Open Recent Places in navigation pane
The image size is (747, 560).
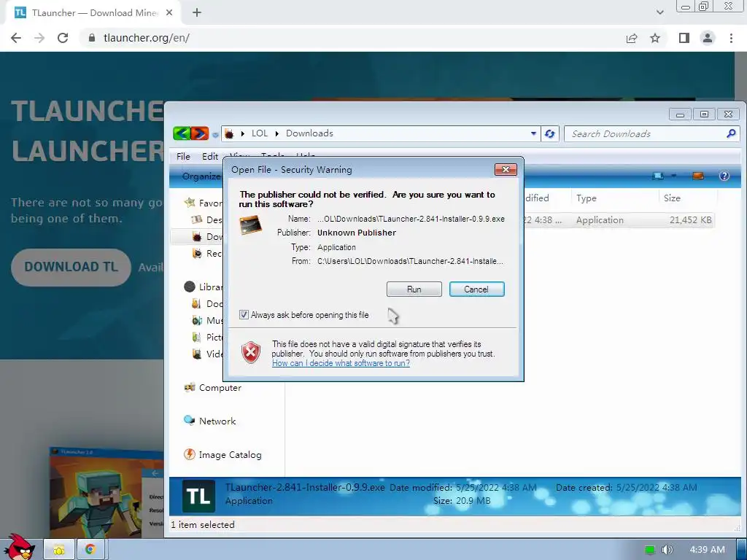(208, 253)
